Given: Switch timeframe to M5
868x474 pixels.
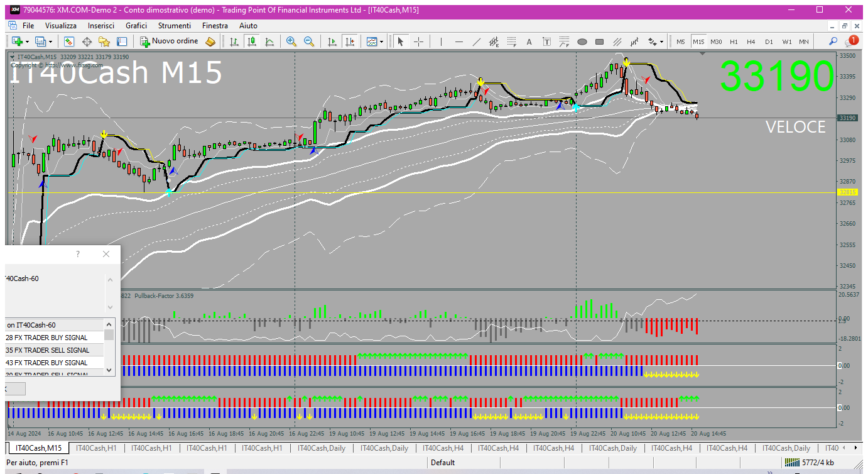Looking at the screenshot, I should [x=681, y=41].
